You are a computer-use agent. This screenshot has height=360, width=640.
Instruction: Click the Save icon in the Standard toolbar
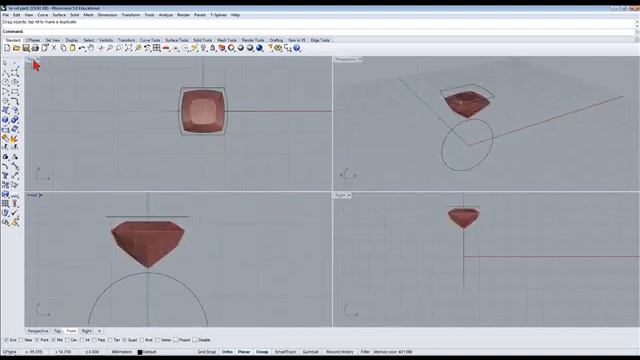(x=26, y=48)
